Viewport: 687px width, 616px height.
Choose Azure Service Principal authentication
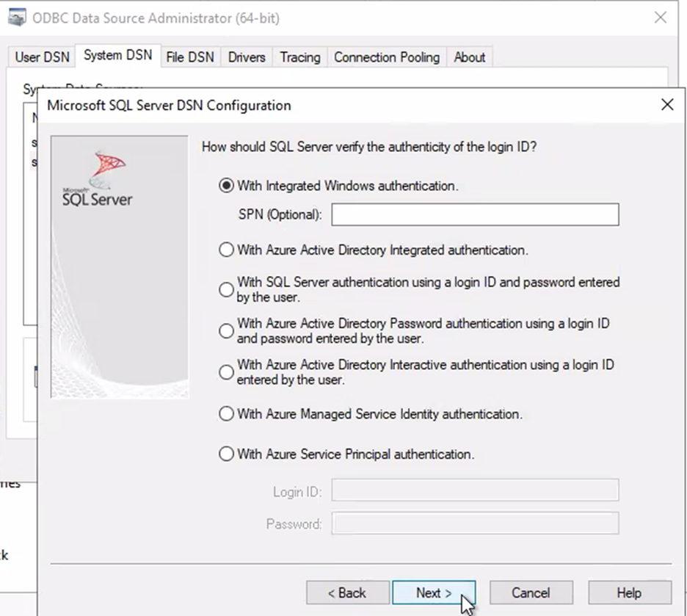[226, 454]
